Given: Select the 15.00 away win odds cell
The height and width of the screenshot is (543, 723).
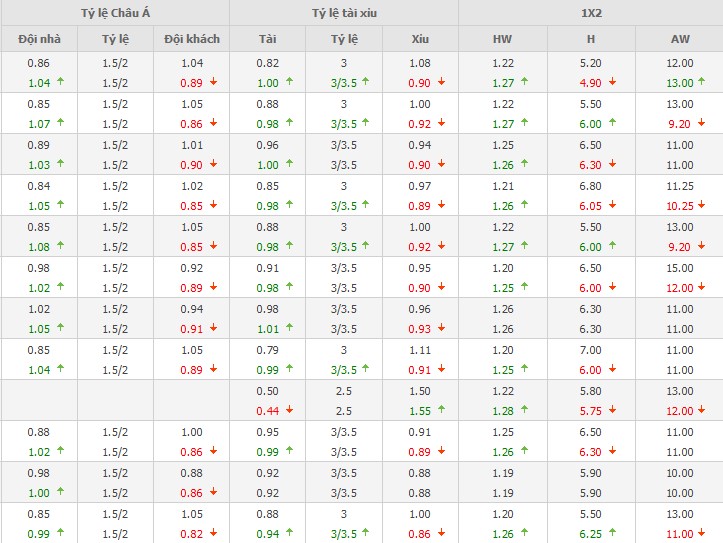Looking at the screenshot, I should tap(681, 268).
